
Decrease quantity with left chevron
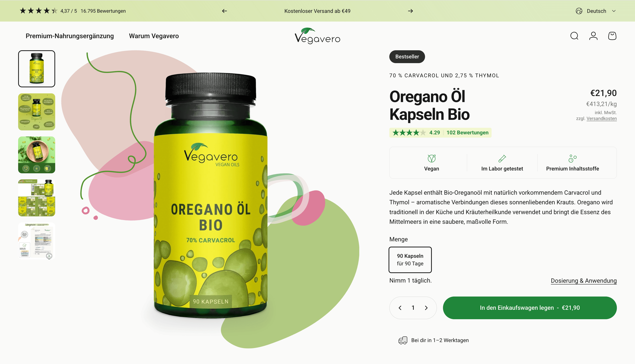(x=400, y=308)
